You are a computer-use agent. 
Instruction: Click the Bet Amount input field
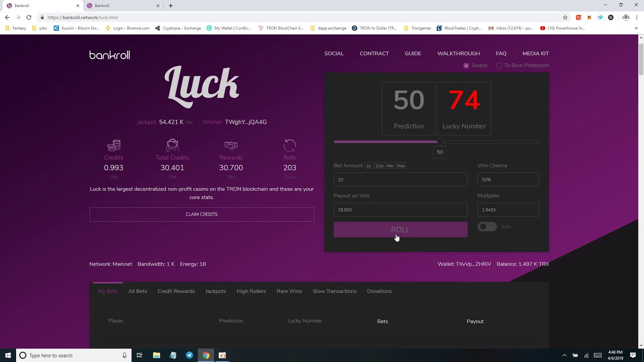[400, 179]
